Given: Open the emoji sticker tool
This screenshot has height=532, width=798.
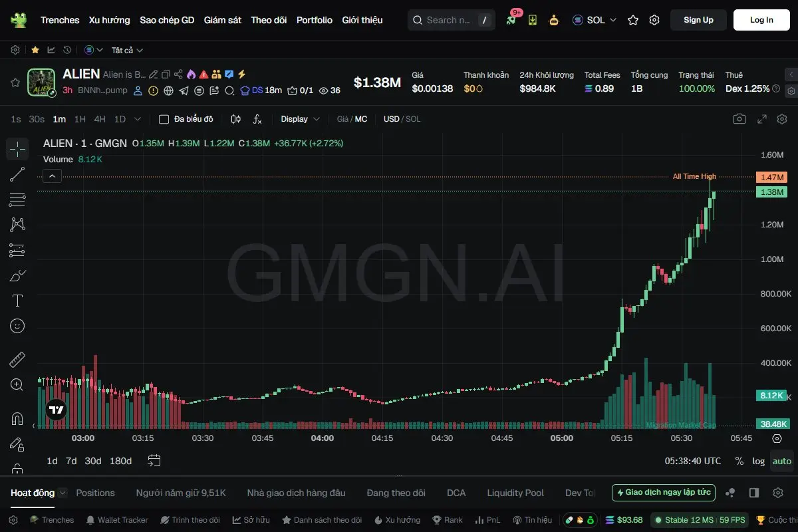Looking at the screenshot, I should (x=17, y=326).
